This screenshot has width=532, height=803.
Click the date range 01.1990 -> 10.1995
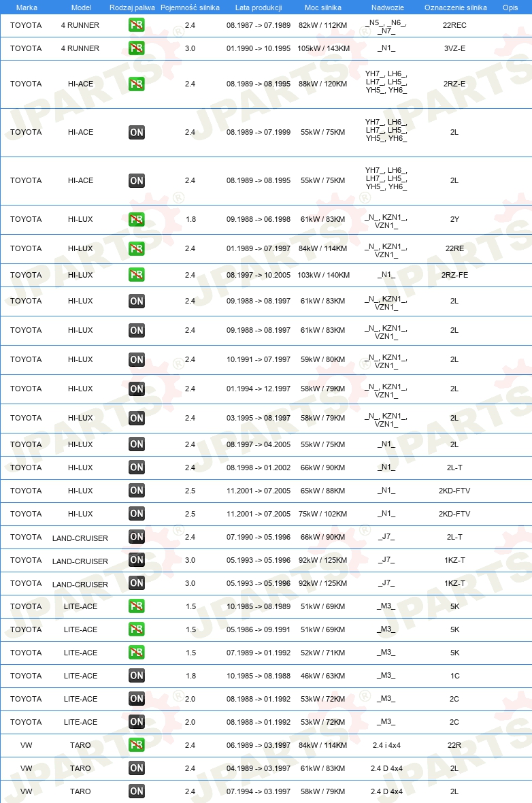pyautogui.click(x=259, y=48)
